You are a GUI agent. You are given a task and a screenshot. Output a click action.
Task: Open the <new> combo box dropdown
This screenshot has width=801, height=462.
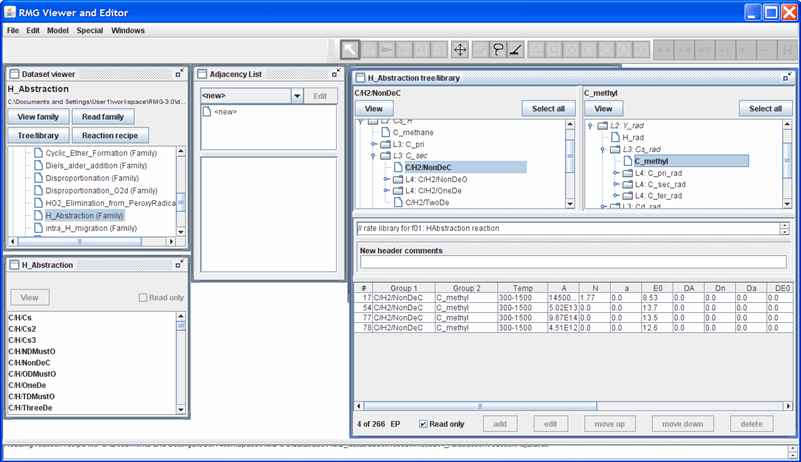coord(297,96)
